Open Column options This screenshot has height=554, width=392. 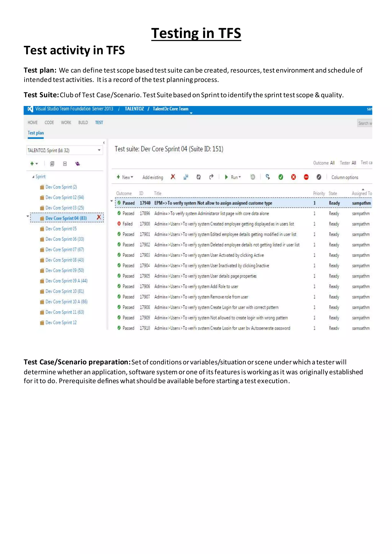tap(345, 177)
